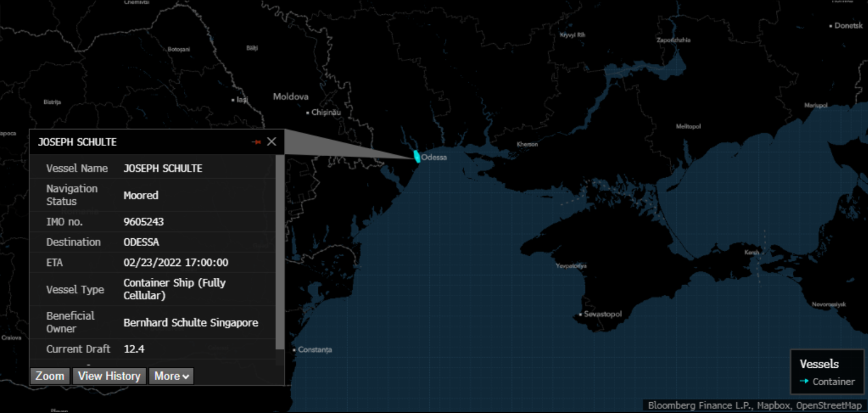Click the Vessel Name field label

77,169
